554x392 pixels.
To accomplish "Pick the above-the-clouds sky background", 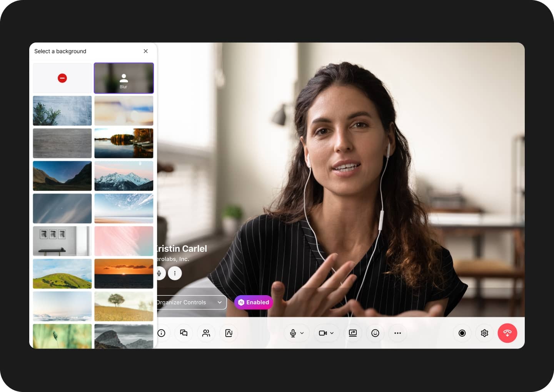I will click(62, 306).
